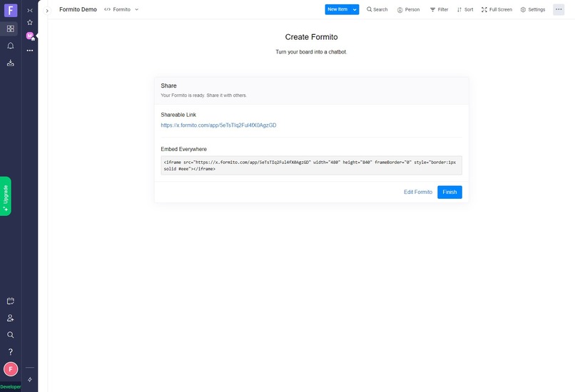Open the top-right three-dot menu
Viewport: 575px width, 392px height.
559,9
